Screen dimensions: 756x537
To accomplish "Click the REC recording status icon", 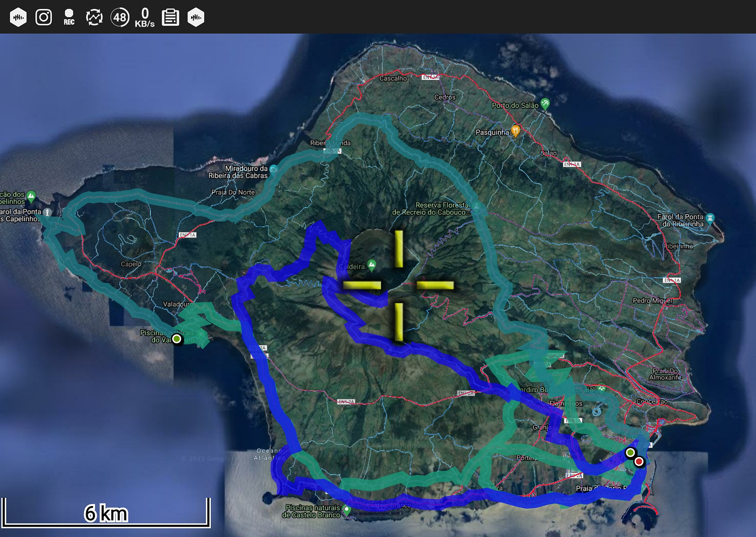I will click(x=68, y=16).
